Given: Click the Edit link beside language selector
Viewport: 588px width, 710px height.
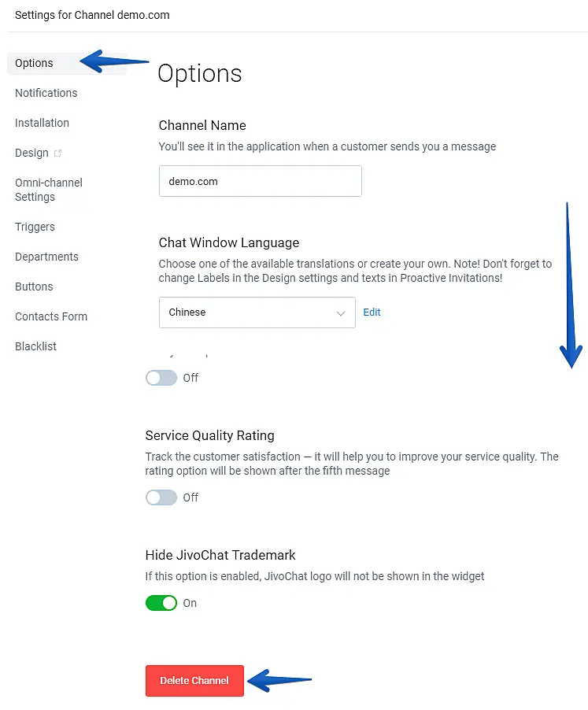Looking at the screenshot, I should point(372,312).
